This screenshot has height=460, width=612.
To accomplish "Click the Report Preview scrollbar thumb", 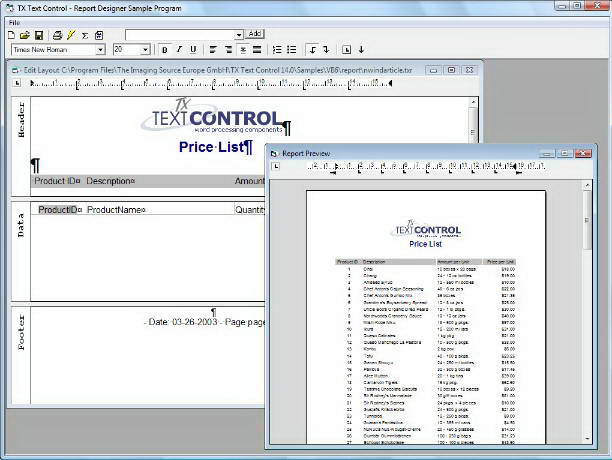I will click(587, 220).
